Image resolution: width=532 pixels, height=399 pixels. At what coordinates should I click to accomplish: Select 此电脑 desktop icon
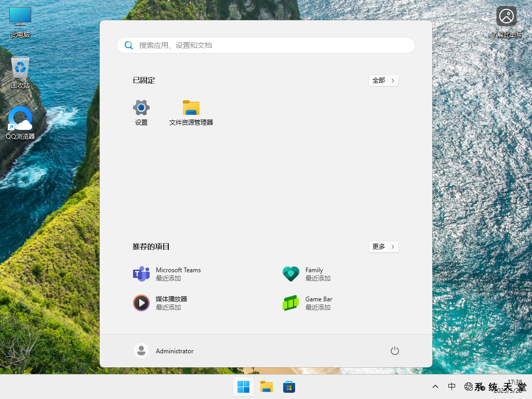20,22
